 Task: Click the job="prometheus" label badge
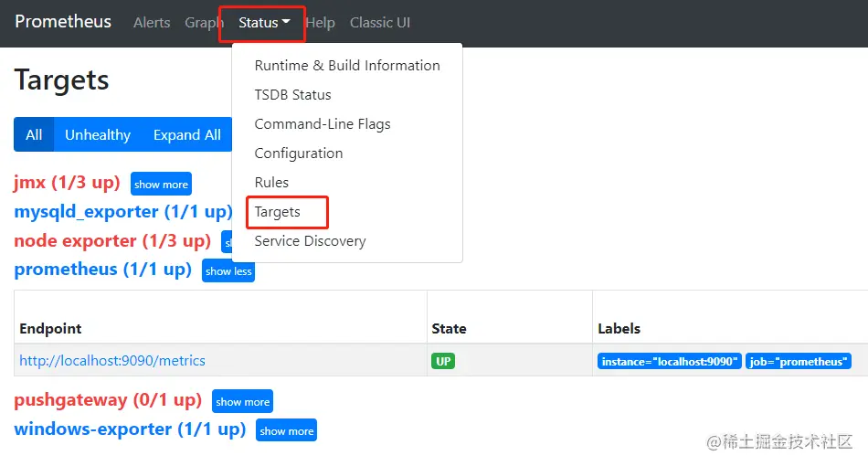click(799, 362)
